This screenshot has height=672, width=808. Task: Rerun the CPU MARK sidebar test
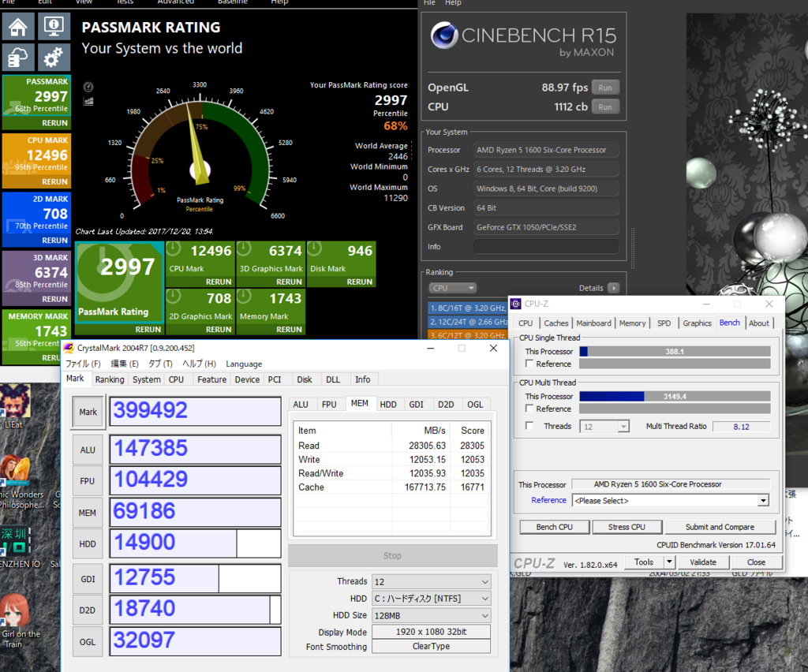pos(54,181)
